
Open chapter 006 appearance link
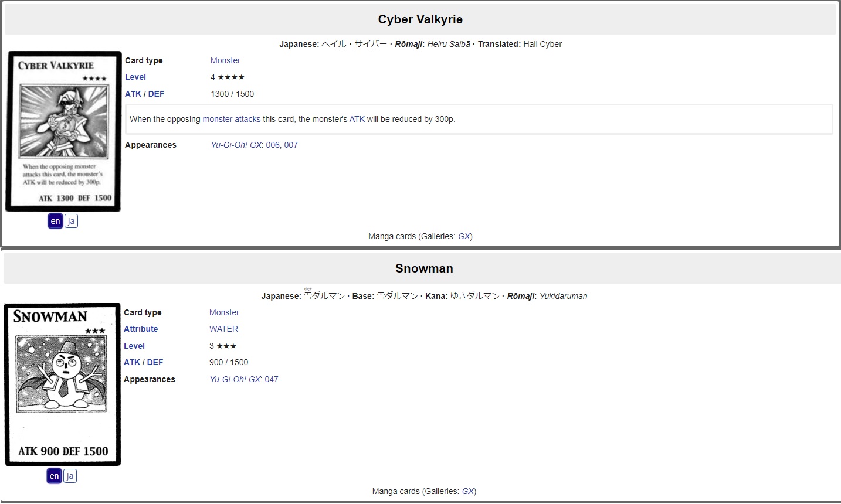pos(273,145)
